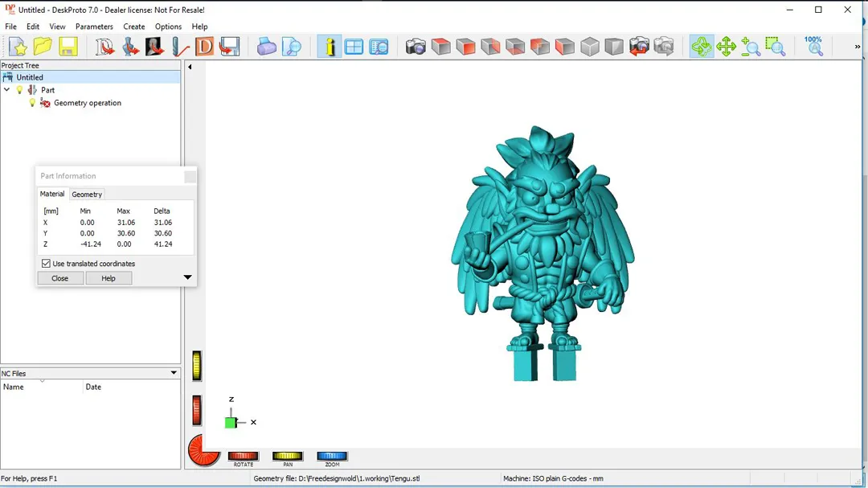
Task: Toggle Use translated coordinates checkbox
Action: pos(46,264)
